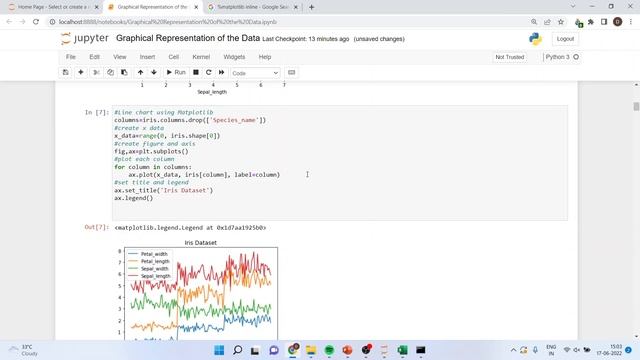Show hidden system tray icons
640x360 pixels.
pos(513,350)
